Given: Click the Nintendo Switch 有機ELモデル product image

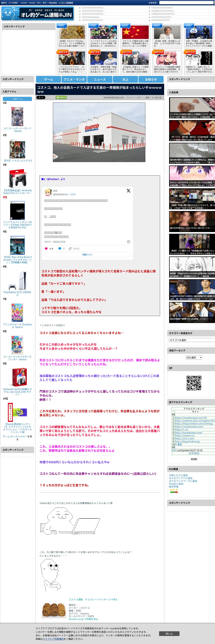Looking at the screenshot, I should (17, 377).
